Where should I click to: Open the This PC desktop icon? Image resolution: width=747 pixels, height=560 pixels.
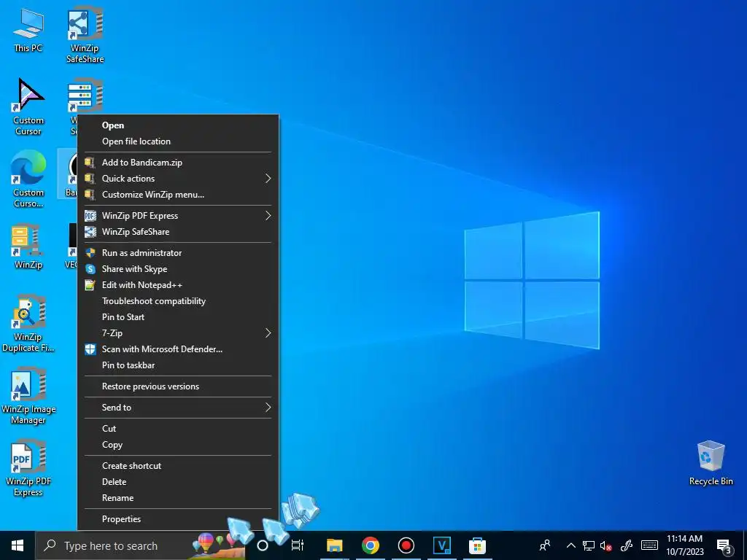pos(28,30)
